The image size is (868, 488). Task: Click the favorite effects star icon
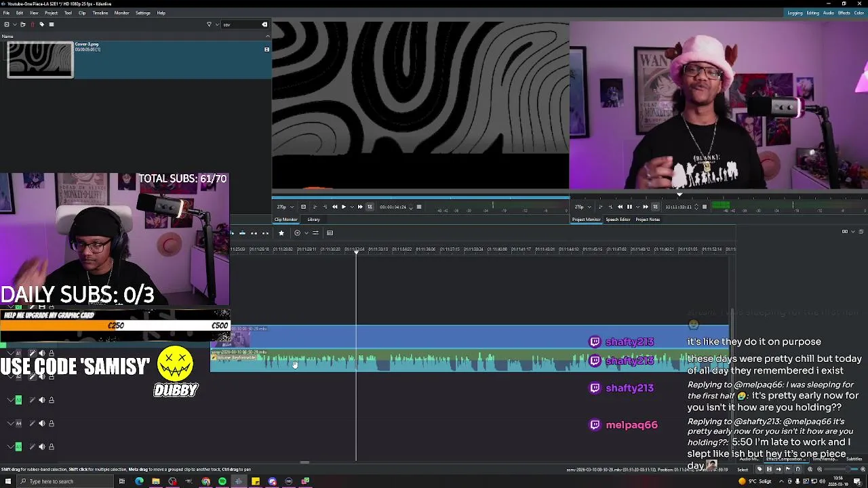281,233
